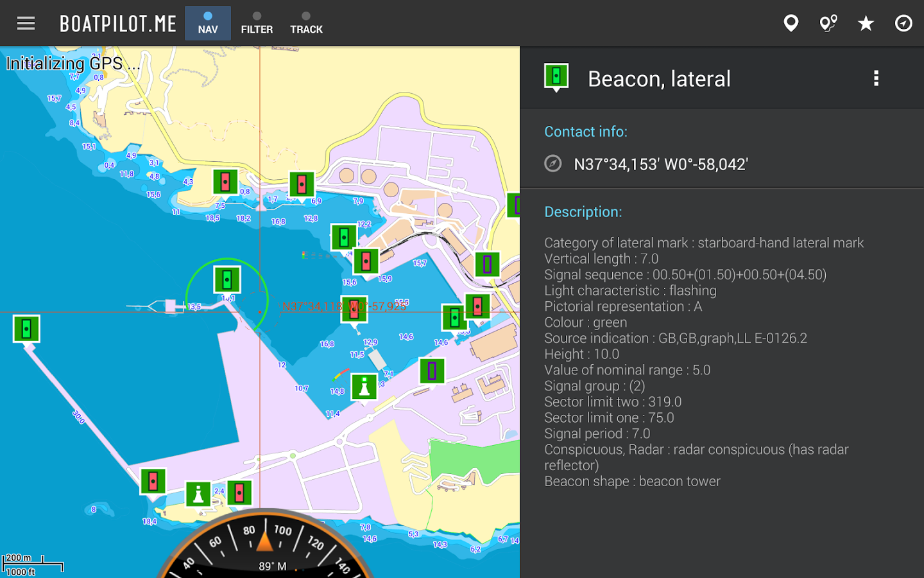This screenshot has width=924, height=578.
Task: Select the red beacon marker above depth 6,9
Action: (x=302, y=186)
